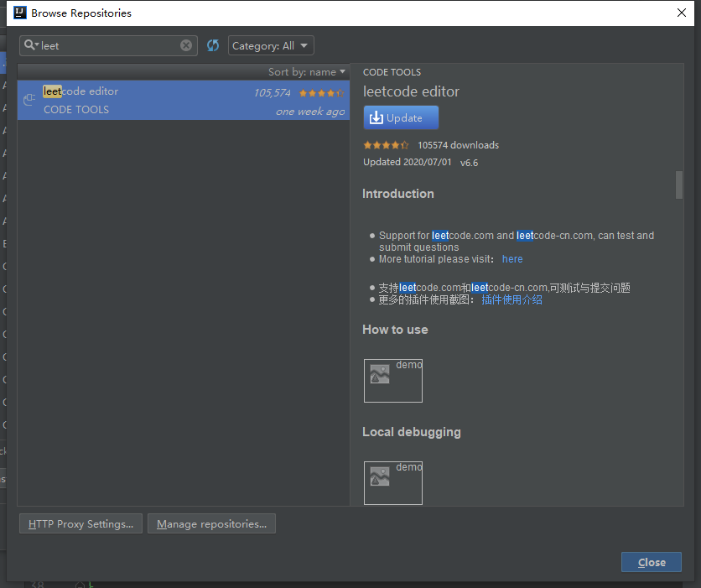
Task: Click the 'v6.6' version text
Action: (x=469, y=163)
